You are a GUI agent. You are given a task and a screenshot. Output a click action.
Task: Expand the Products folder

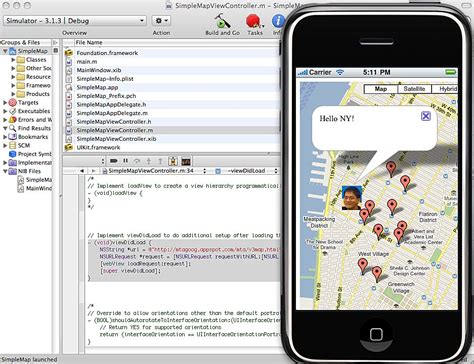pyautogui.click(x=13, y=94)
